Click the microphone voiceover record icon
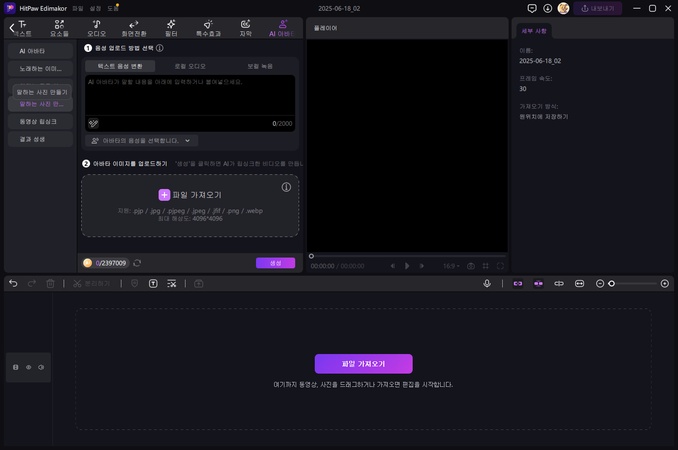Screen dimensions: 678x450 pyautogui.click(x=487, y=284)
